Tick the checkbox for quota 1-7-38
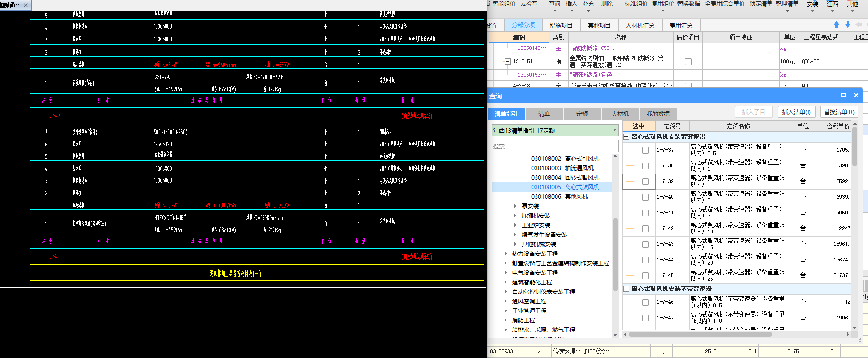This screenshot has width=868, height=358. [x=645, y=166]
